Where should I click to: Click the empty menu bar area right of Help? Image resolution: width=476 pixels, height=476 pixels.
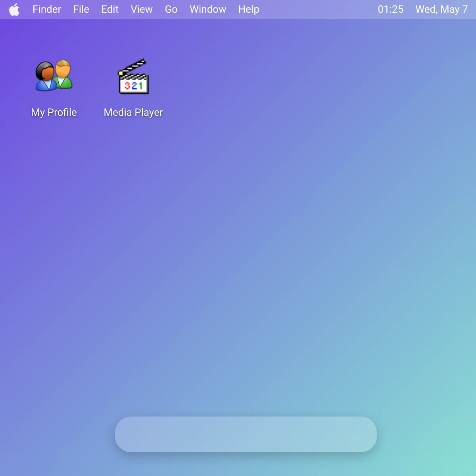[x=317, y=10]
